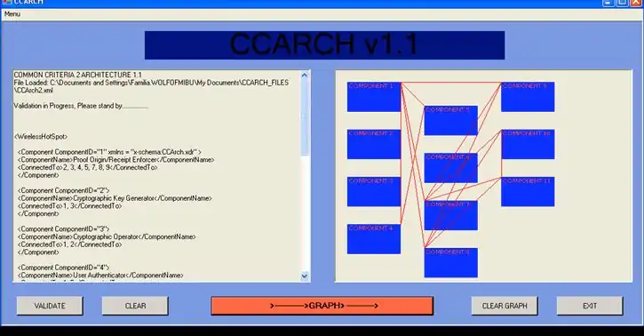Select the COMPONENT 1 box in the graph
Viewport: 644px width, 336px height.
(x=374, y=97)
